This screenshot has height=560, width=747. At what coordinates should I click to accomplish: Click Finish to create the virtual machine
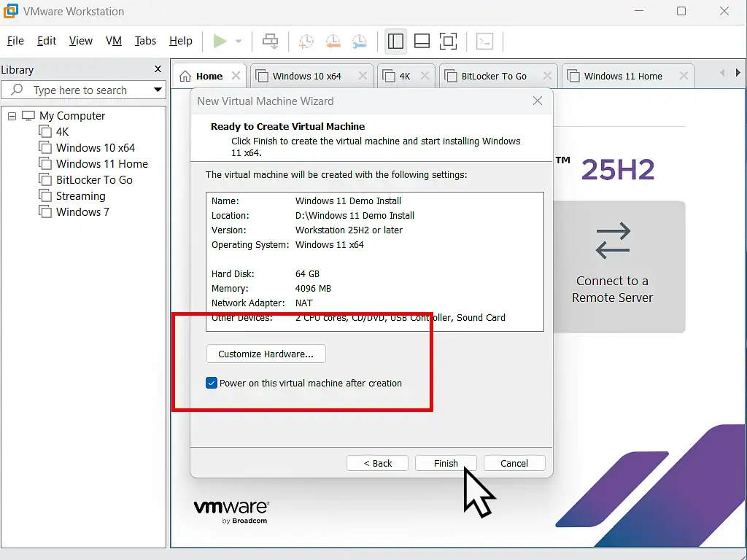tap(446, 463)
